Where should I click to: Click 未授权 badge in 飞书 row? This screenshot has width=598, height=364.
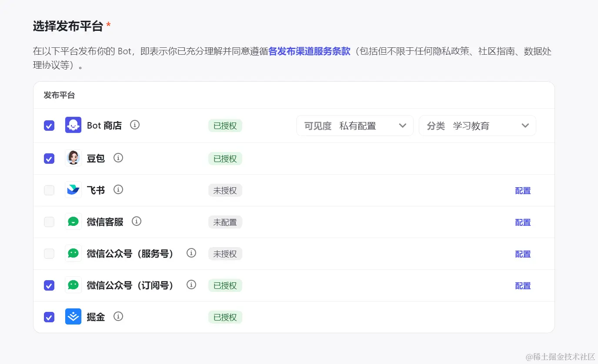coord(225,190)
